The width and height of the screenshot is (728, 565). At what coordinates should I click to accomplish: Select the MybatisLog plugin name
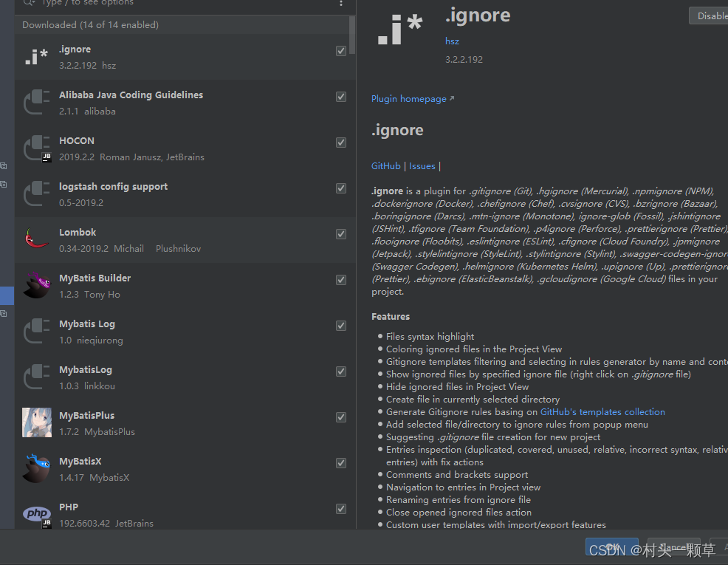point(86,370)
